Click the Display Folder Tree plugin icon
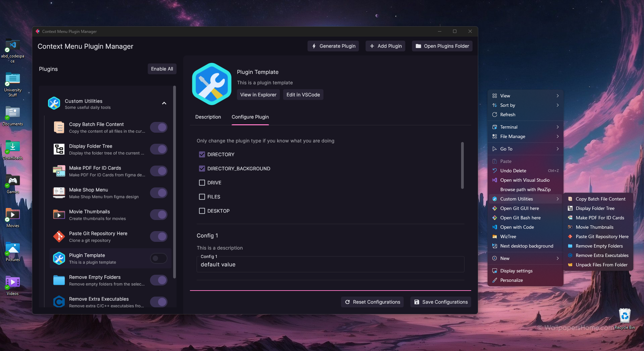 coord(59,149)
